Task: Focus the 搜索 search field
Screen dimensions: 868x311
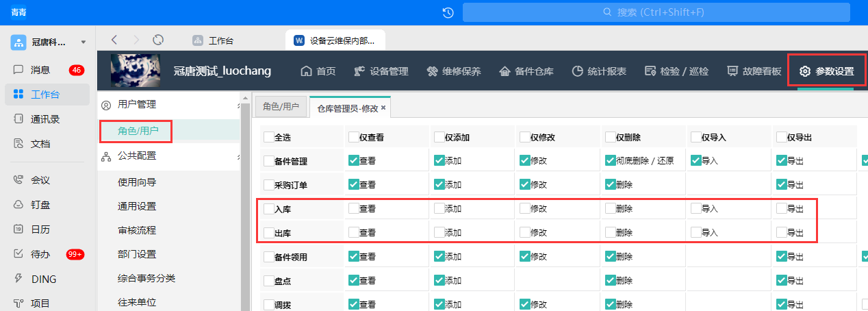Action: click(x=656, y=12)
